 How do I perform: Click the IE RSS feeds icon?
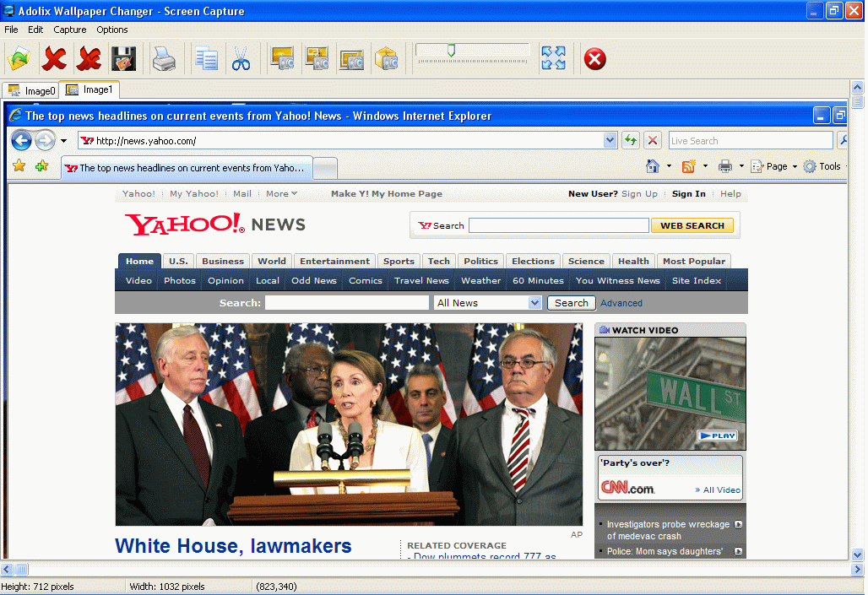[x=689, y=166]
